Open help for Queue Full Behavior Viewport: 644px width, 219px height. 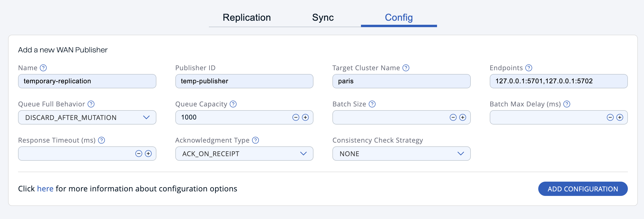(x=91, y=104)
